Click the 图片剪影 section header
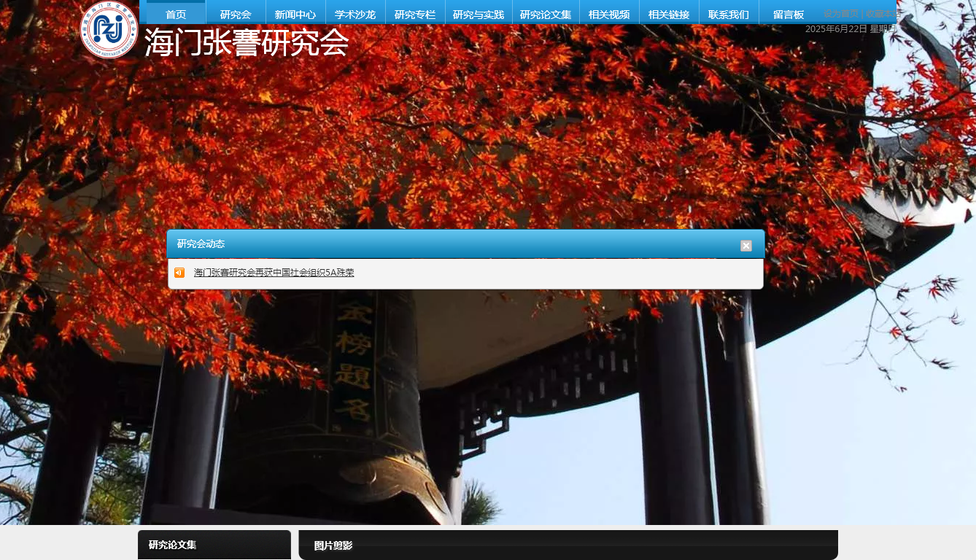 [x=333, y=545]
